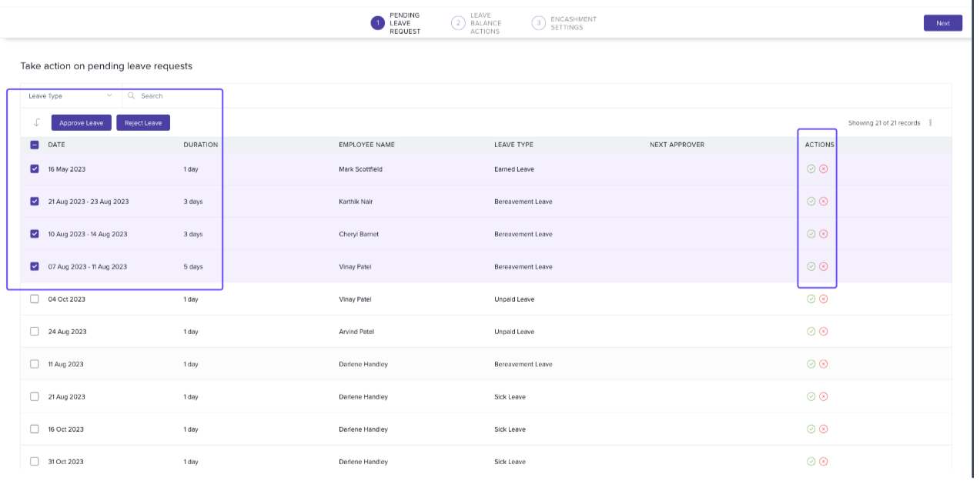Viewport: 980px width, 481px height.
Task: Approve Cheryl Barnet's Bereavement Leave check icon
Action: [x=811, y=234]
